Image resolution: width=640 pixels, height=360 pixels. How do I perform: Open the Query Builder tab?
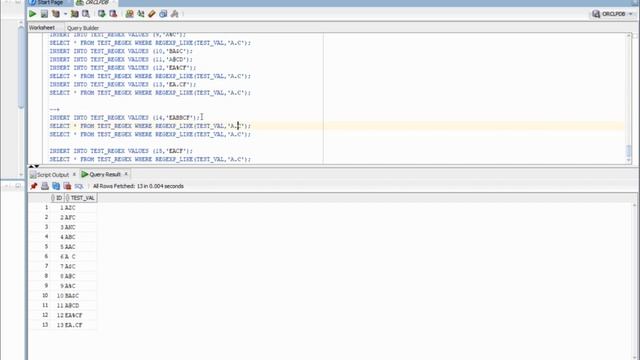point(83,28)
